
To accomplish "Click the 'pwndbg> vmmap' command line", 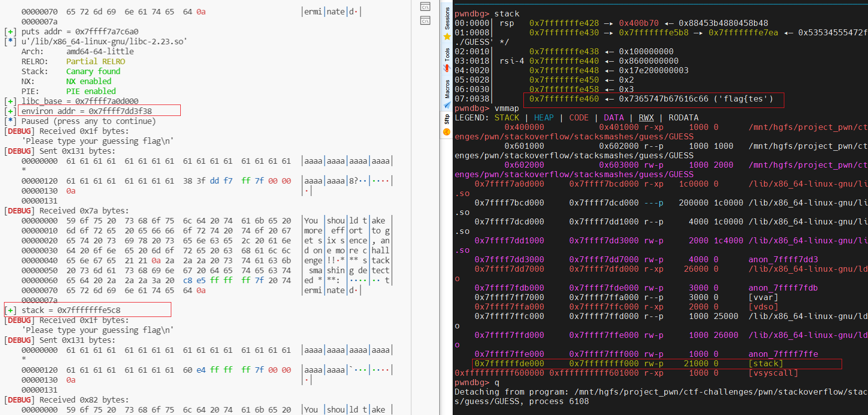I will click(x=487, y=108).
